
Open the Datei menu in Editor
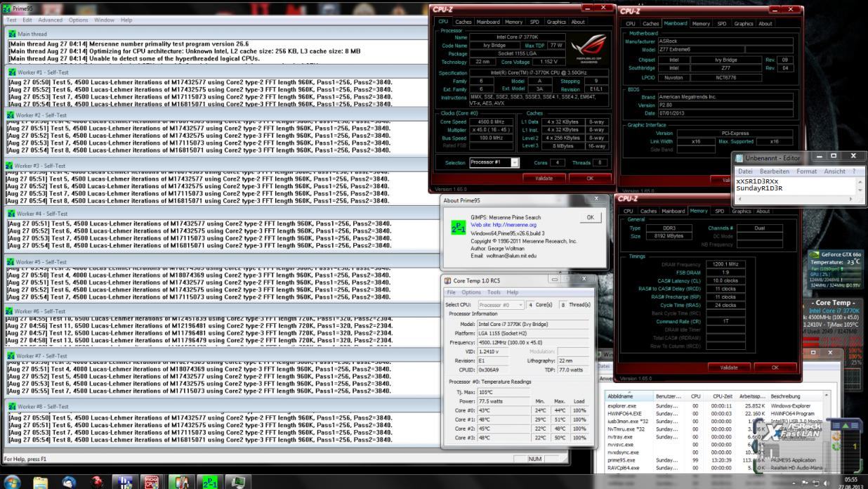click(x=745, y=171)
